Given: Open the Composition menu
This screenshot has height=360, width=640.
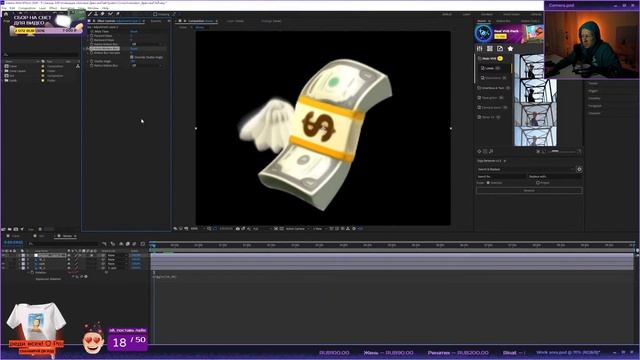Looking at the screenshot, I should tap(27, 8).
